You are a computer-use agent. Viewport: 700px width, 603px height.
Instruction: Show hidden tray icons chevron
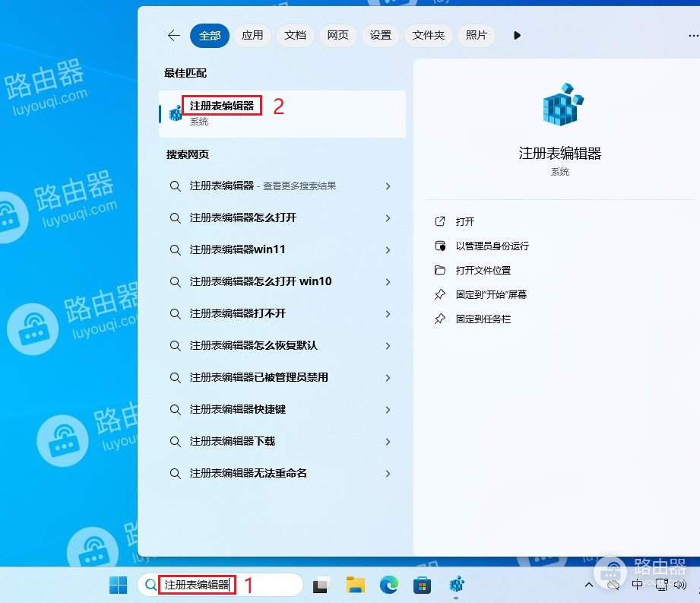(589, 585)
